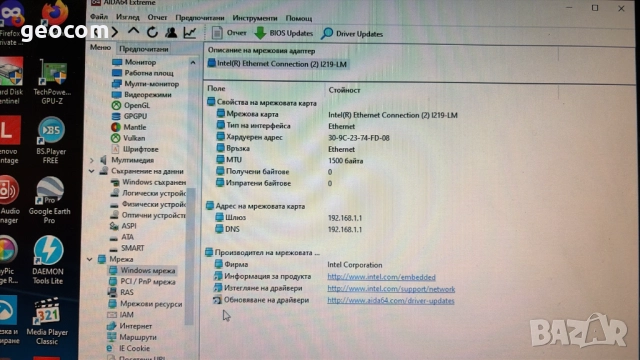The height and width of the screenshot is (360, 640).
Task: Click the Стойност column header
Action: 344,90
